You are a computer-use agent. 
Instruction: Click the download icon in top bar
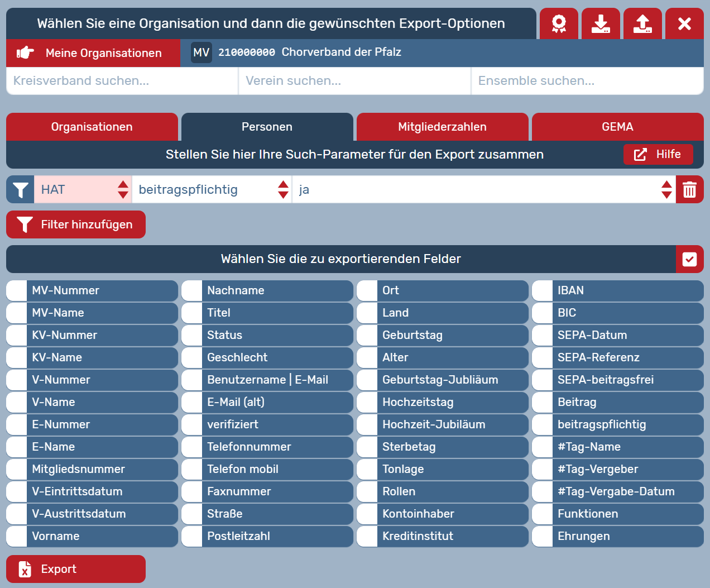pos(601,23)
